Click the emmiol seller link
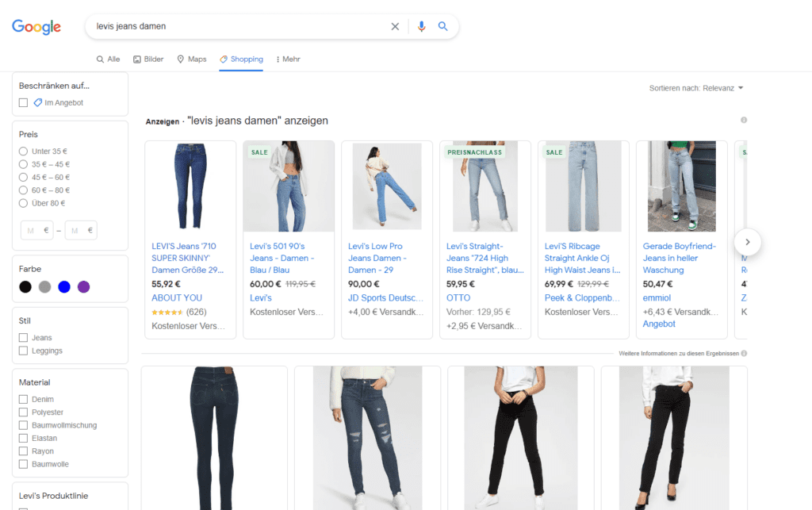This screenshot has height=510, width=812. coord(657,297)
